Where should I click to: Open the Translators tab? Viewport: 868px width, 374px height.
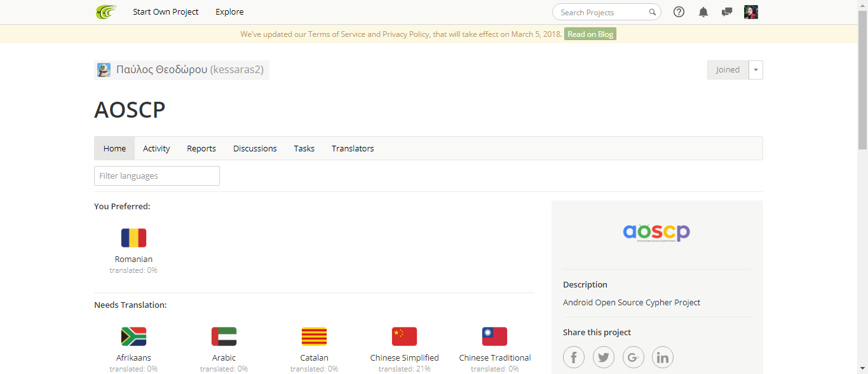pos(353,148)
